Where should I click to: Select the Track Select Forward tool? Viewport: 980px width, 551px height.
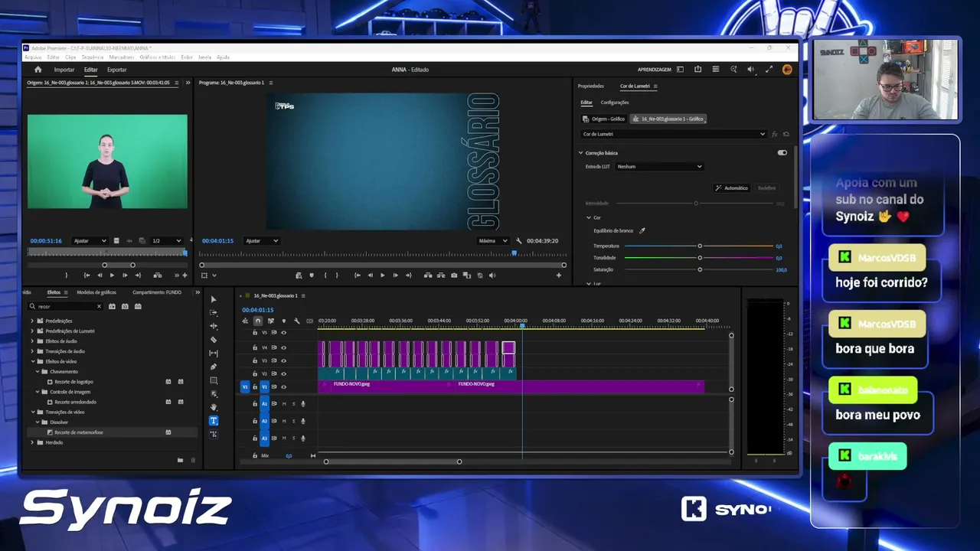(x=214, y=312)
